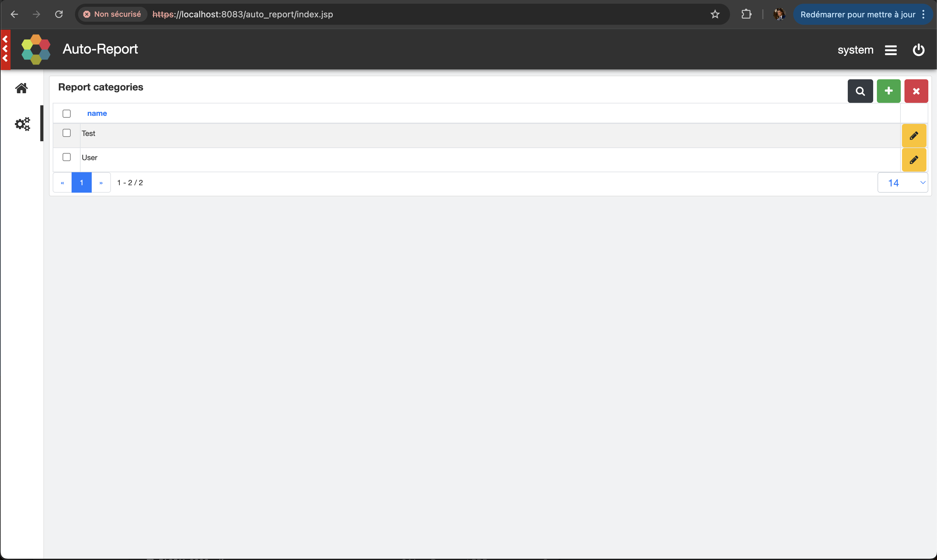Open the hamburger menu next to system

pos(891,50)
